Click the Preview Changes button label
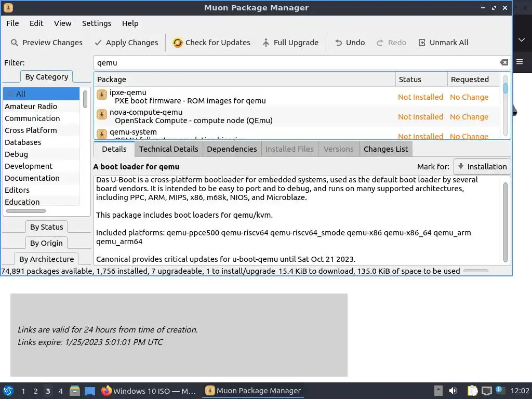The width and height of the screenshot is (532, 399). pyautogui.click(x=52, y=43)
